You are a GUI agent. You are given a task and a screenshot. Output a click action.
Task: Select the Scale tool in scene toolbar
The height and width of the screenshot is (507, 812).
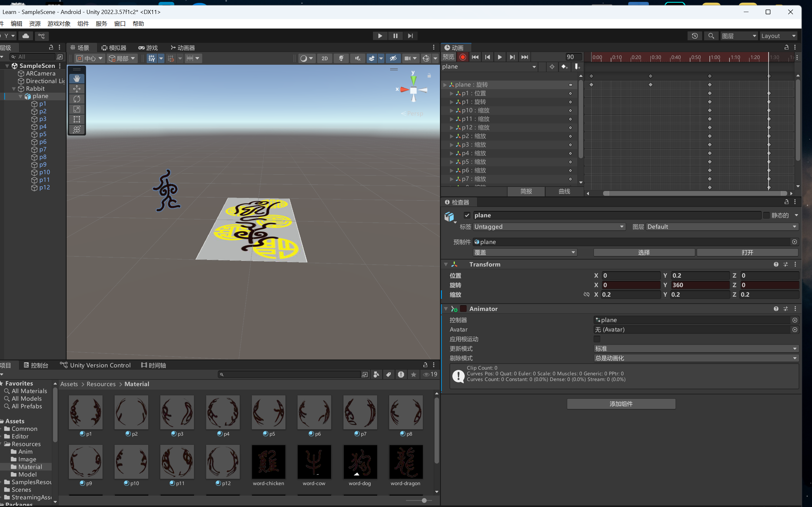pyautogui.click(x=77, y=109)
